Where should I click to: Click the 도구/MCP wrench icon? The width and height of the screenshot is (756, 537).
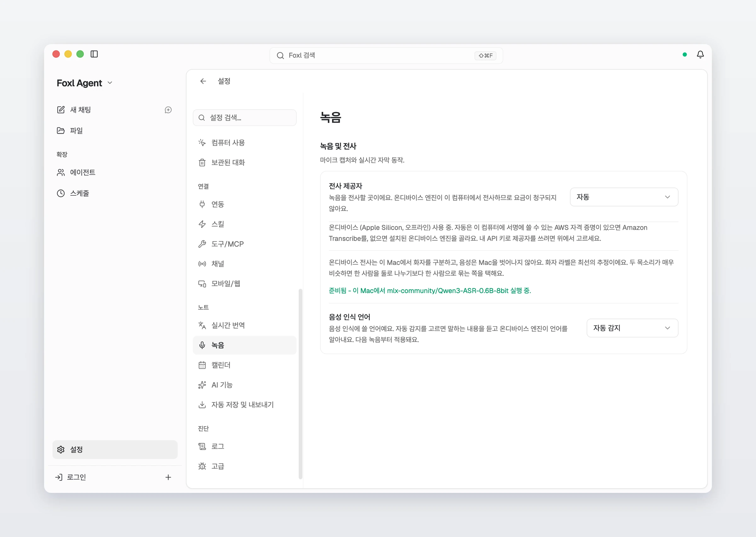tap(202, 244)
